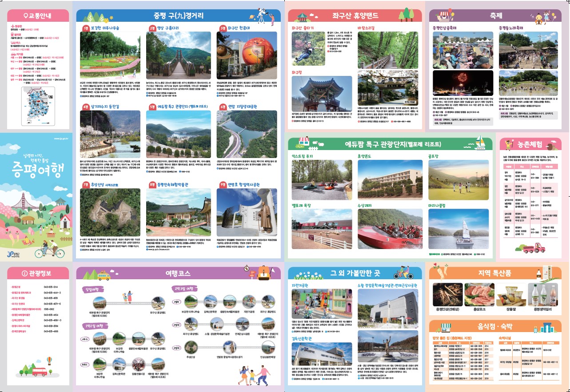Open the www.jp.go.kr link on the cover
The image size is (570, 392).
(x=60, y=138)
